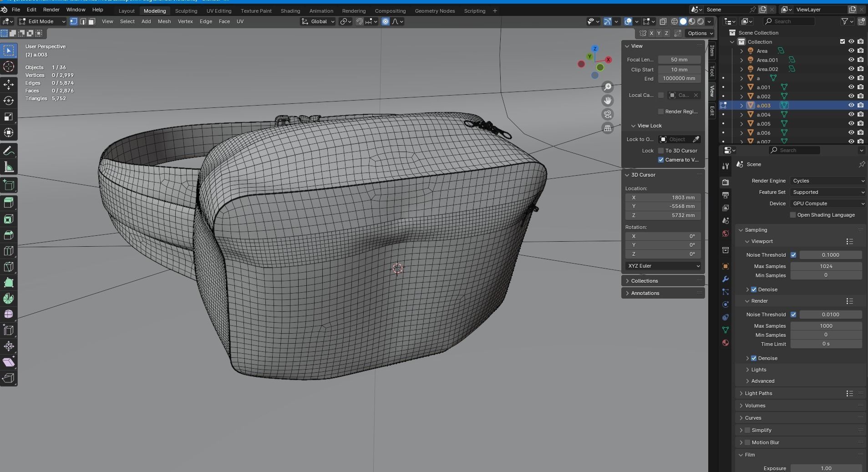Open XYZ Euler rotation mode dropdown
This screenshot has height=472, width=868.
[663, 266]
